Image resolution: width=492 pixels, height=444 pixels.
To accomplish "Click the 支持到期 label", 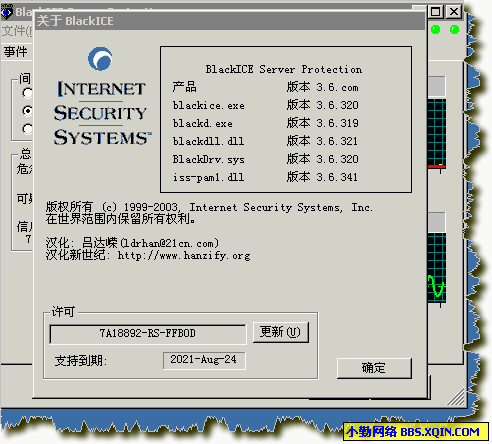I will [80, 361].
